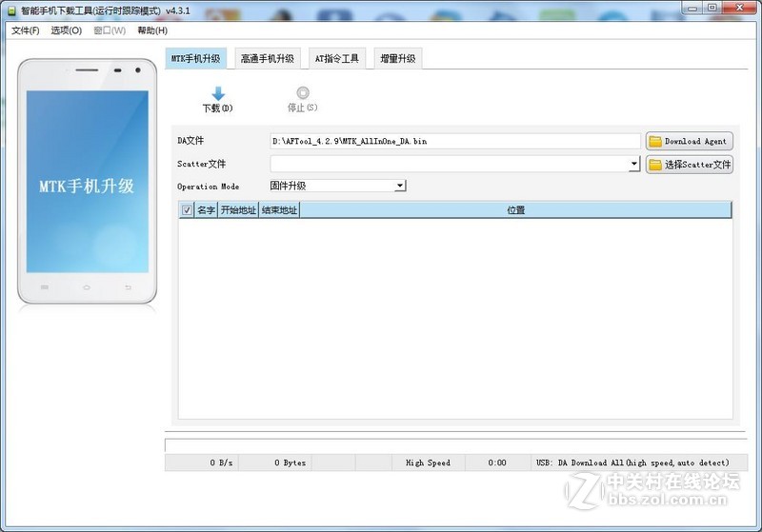The image size is (762, 532).
Task: Click the blue download arrow icon
Action: coord(218,93)
